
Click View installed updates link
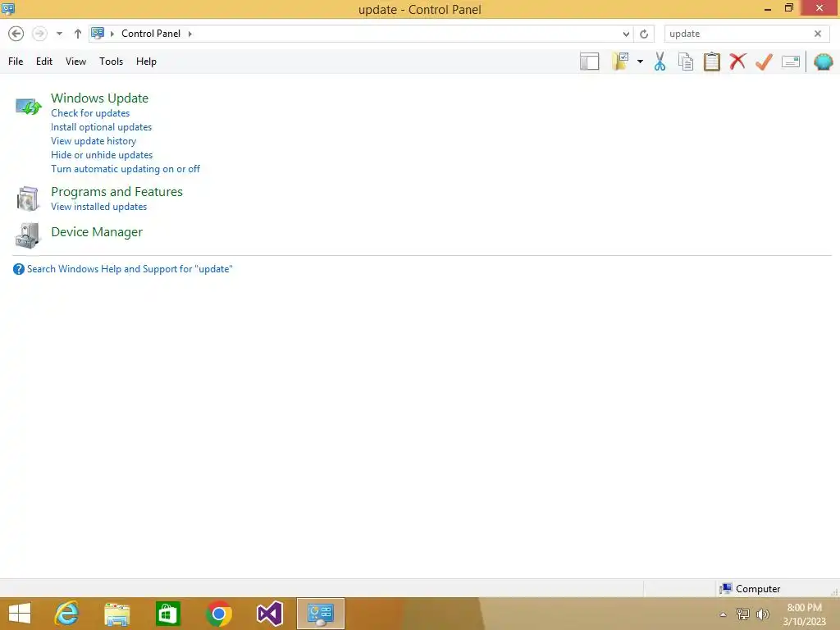point(98,207)
